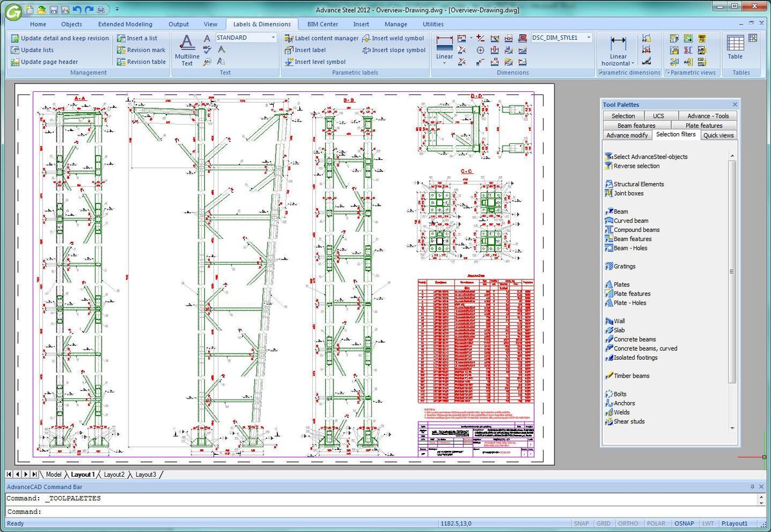Select the Quick views palette tab
The image size is (771, 532).
pos(718,135)
